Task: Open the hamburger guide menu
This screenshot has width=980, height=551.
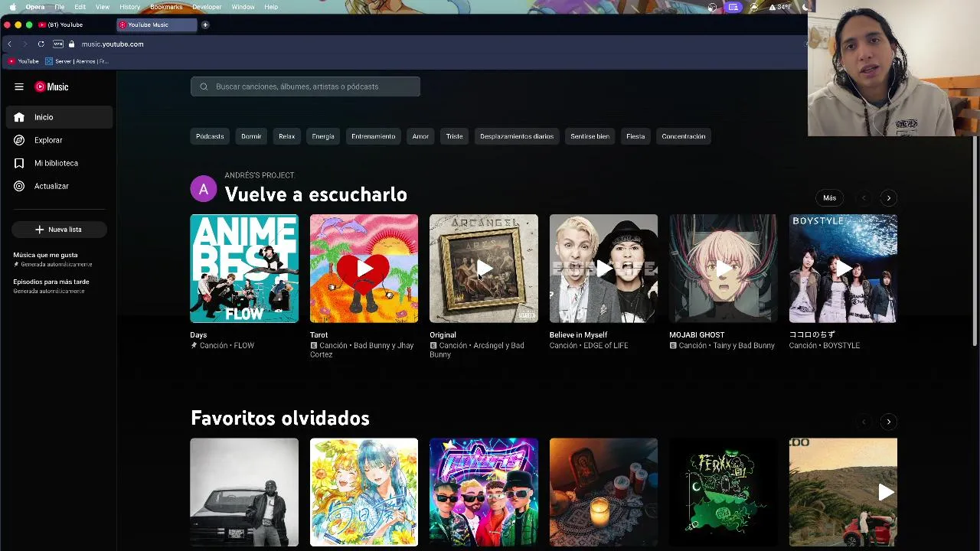Action: tap(19, 86)
